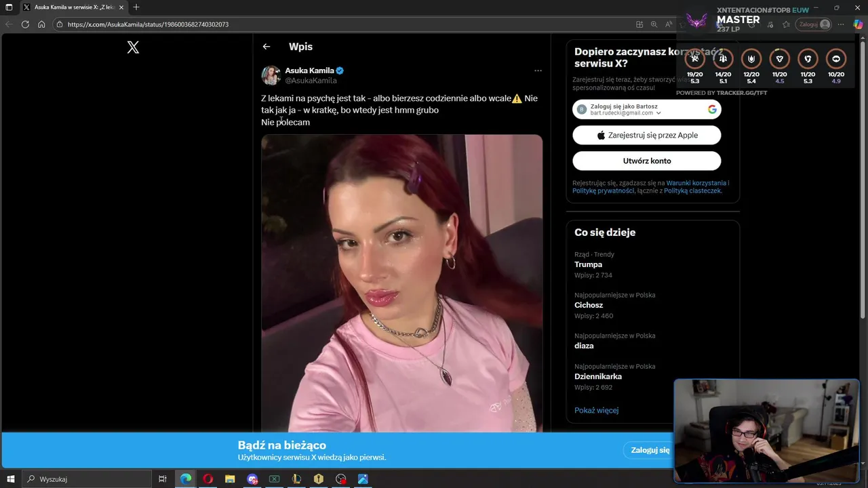Open the Edge tab actions menu icon
Image resolution: width=868 pixels, height=488 pixels.
(9, 7)
